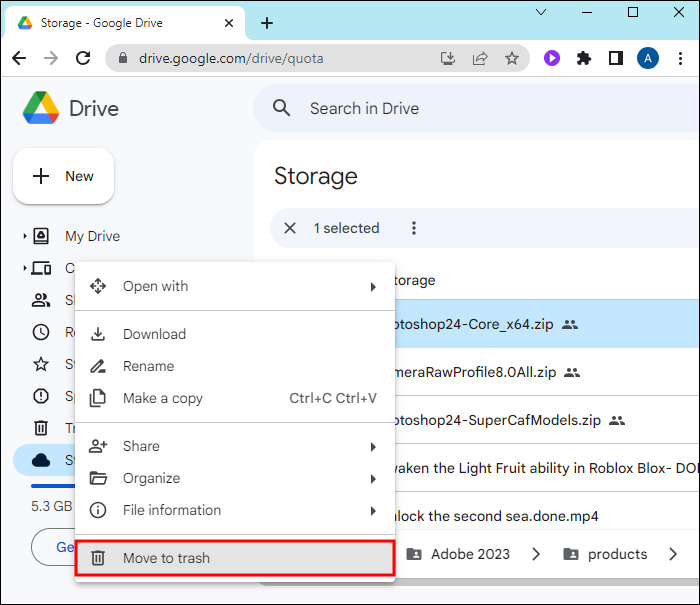
Task: Reload the page
Action: pos(83,58)
